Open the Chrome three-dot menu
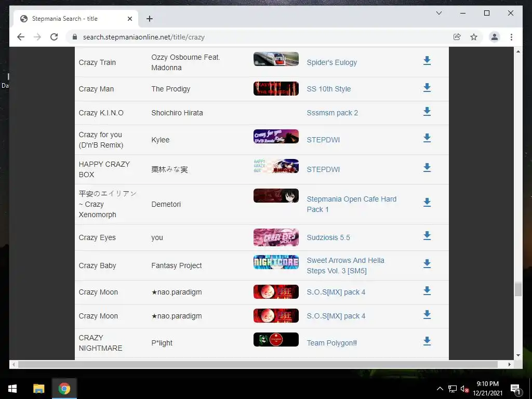The height and width of the screenshot is (399, 532). [x=511, y=37]
